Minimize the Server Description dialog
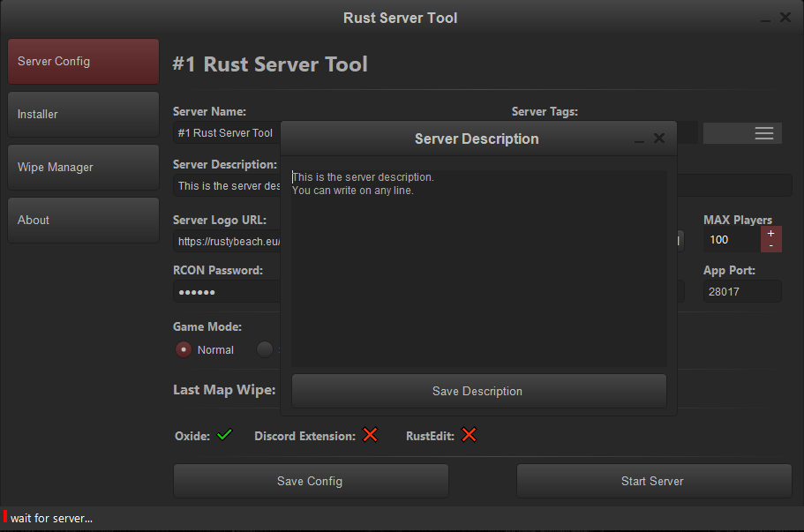 click(639, 140)
